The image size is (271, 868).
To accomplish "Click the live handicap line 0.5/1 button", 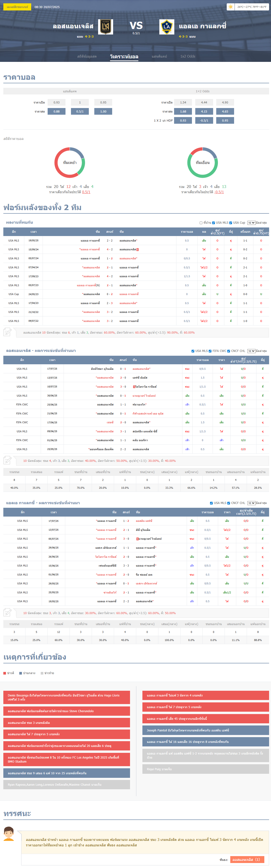I will [x=80, y=112].
